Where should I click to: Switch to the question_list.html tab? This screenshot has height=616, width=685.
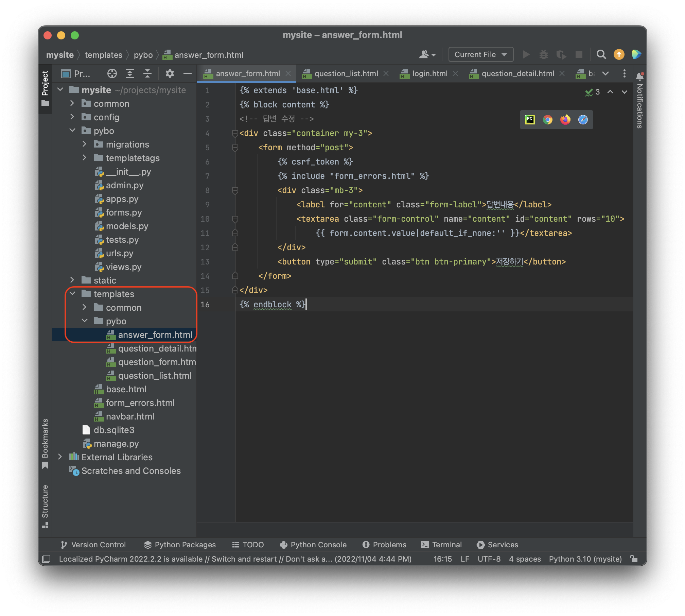point(346,73)
